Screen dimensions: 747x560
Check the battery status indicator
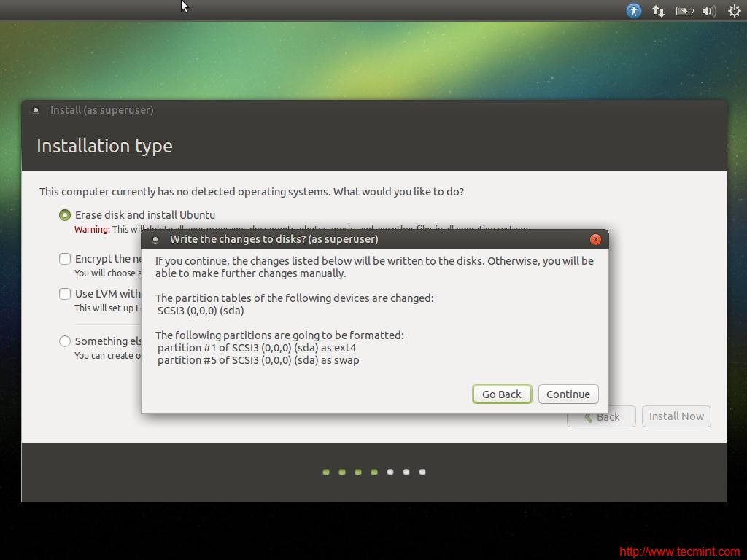coord(684,10)
